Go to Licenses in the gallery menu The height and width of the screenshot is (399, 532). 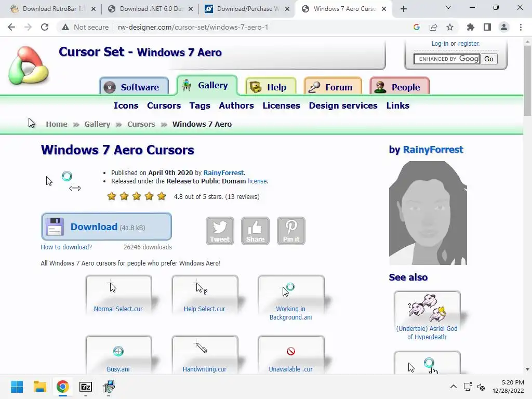(281, 105)
